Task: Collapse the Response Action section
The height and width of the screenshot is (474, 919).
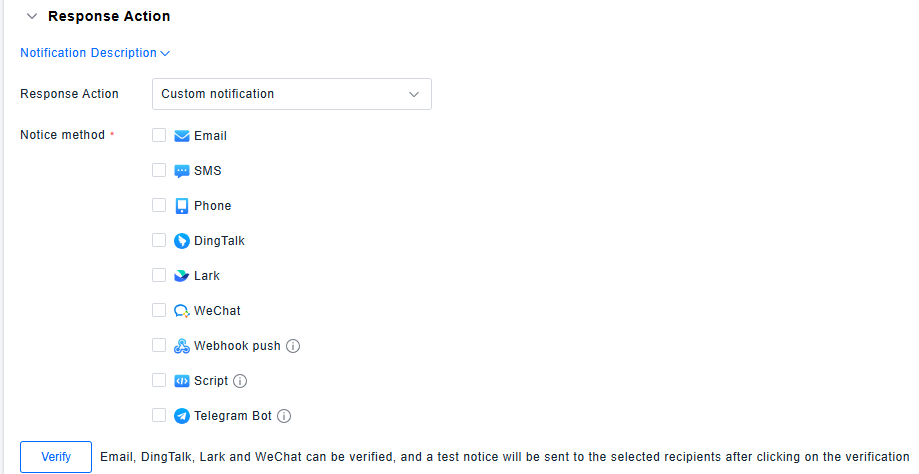Action: coord(32,16)
